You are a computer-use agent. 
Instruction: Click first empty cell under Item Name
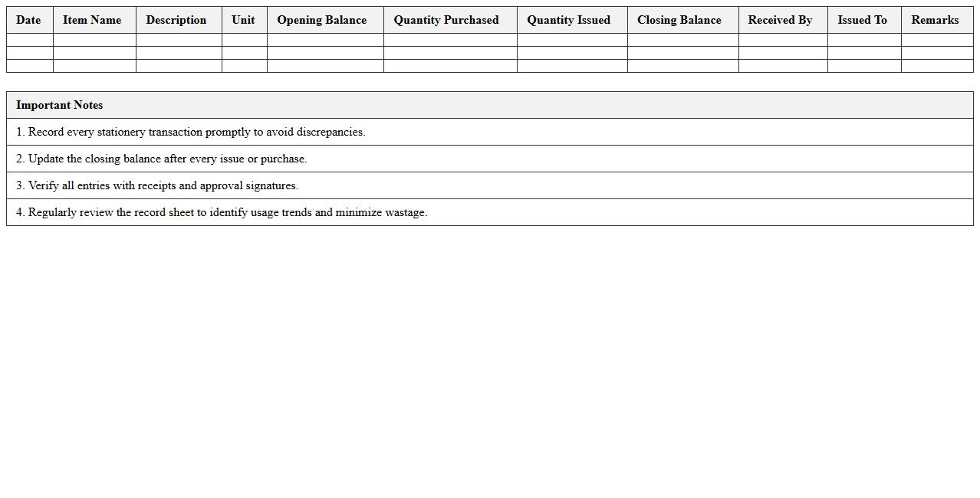pyautogui.click(x=94, y=40)
